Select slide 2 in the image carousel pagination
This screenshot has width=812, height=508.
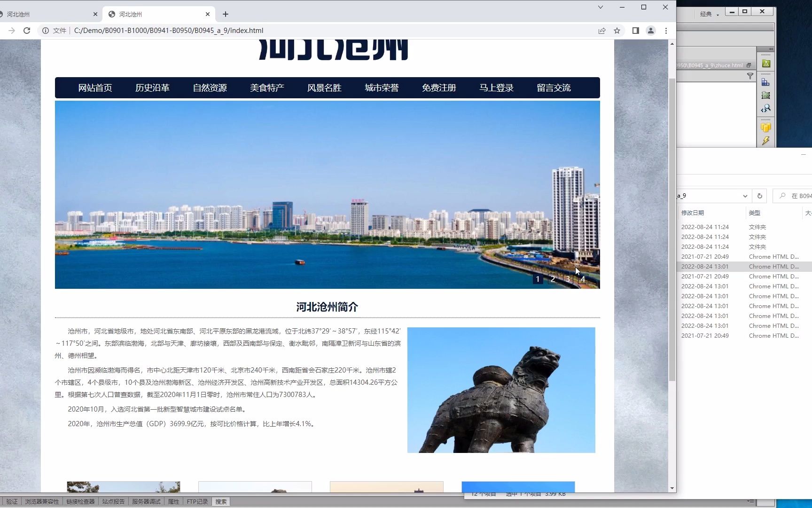553,278
